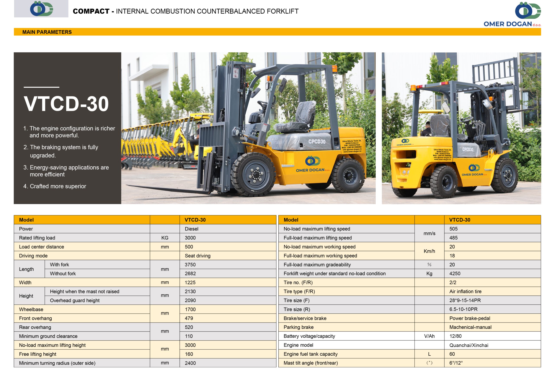The width and height of the screenshot is (555, 392).
Task: Click "Height when the mast not raised" label
Action: click(85, 291)
